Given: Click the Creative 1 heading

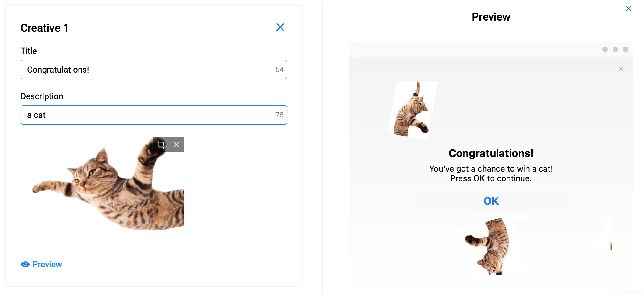Looking at the screenshot, I should [44, 28].
